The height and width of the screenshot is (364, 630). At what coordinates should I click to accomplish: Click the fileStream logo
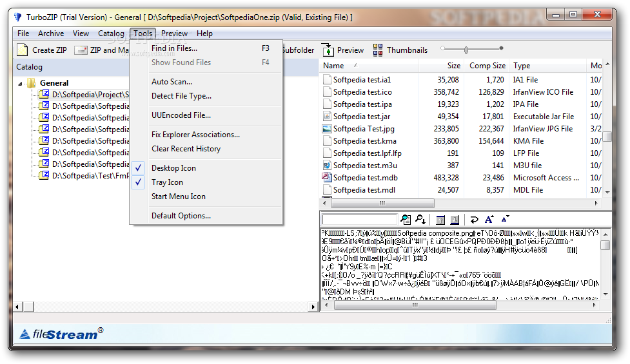(x=61, y=334)
